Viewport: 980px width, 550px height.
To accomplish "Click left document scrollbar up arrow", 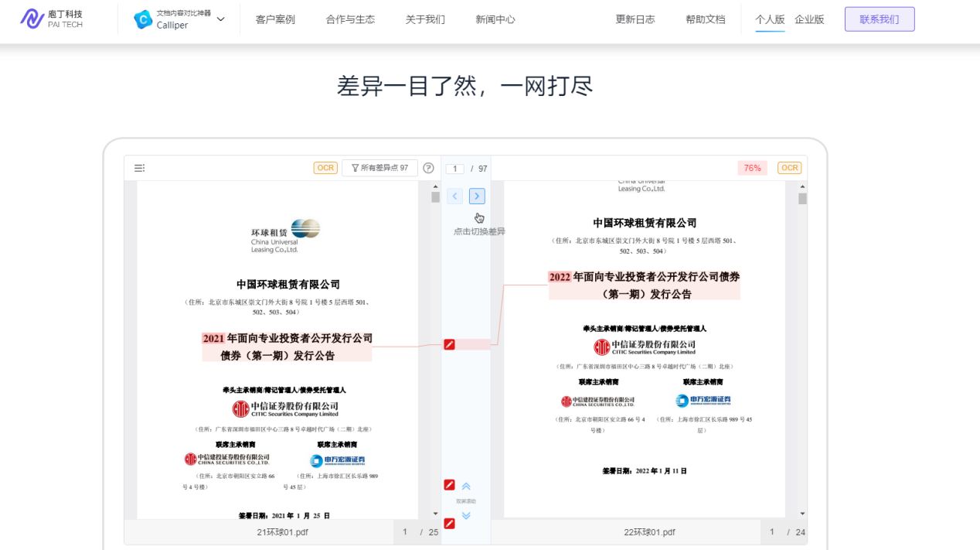I will [x=435, y=186].
